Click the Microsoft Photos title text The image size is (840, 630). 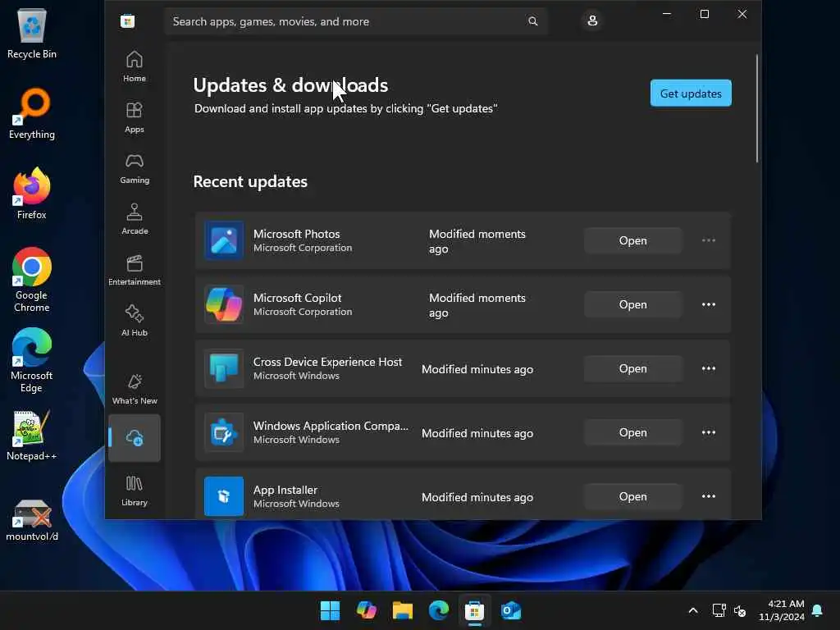(296, 234)
